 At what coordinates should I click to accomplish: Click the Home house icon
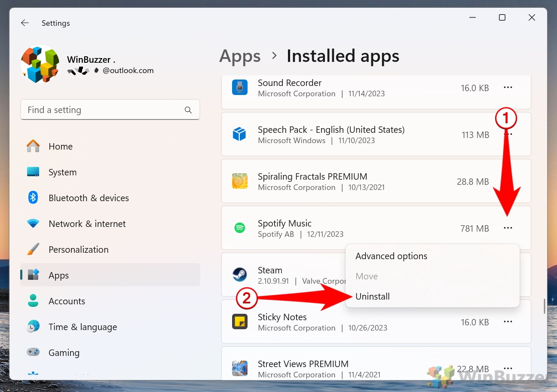33,147
